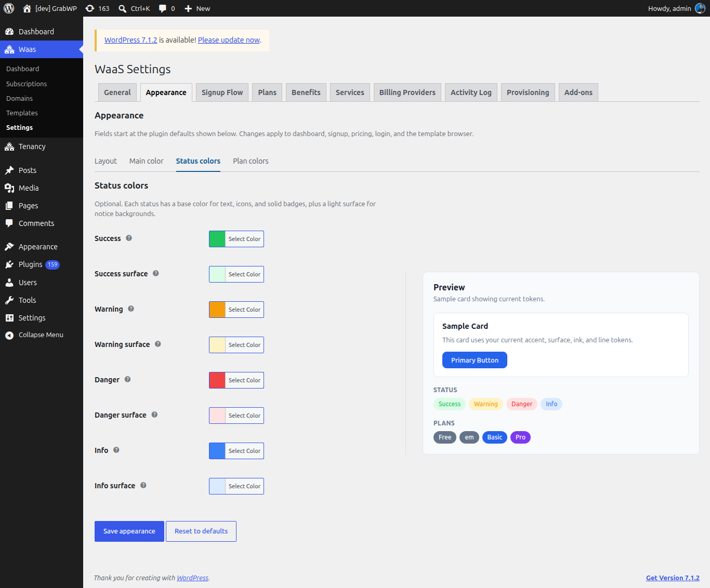Open the blue Info color swatch

point(217,451)
